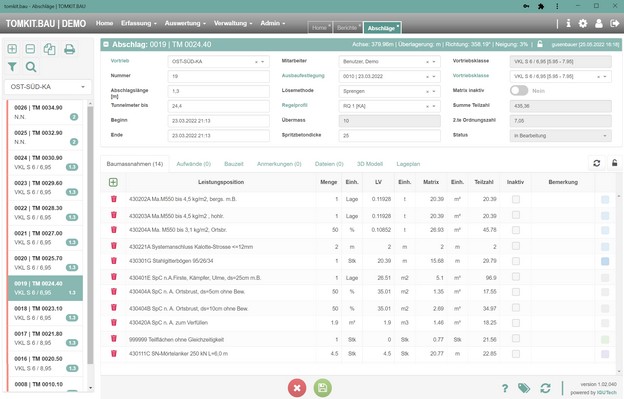Image resolution: width=624 pixels, height=399 pixels.
Task: Go to Home in navbar
Action: (104, 23)
